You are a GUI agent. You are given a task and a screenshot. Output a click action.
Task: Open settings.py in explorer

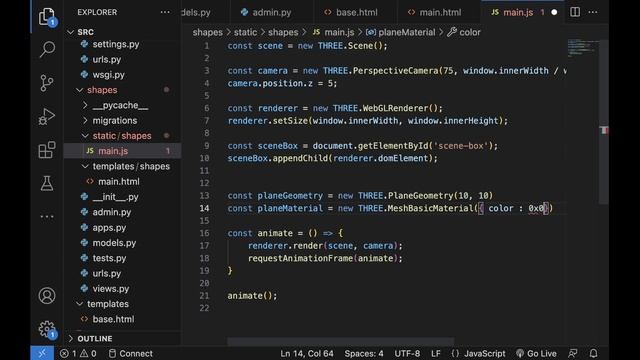[x=122, y=44]
